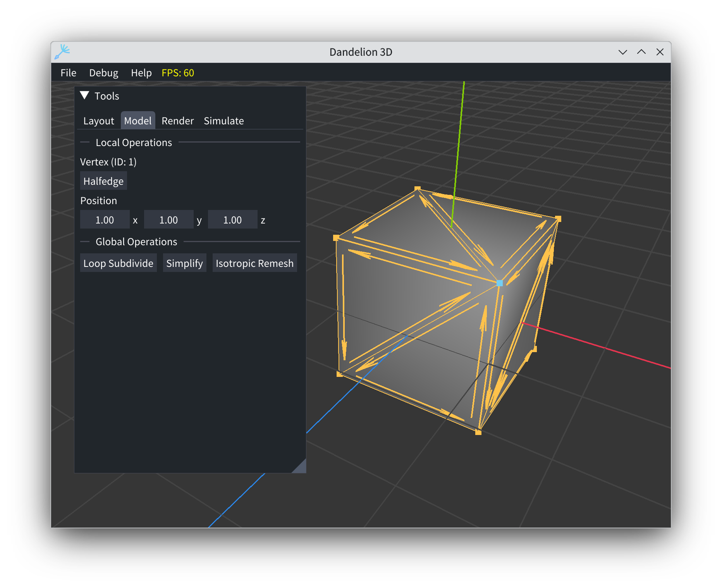
Task: Click the FPS: 60 indicator
Action: coord(178,73)
